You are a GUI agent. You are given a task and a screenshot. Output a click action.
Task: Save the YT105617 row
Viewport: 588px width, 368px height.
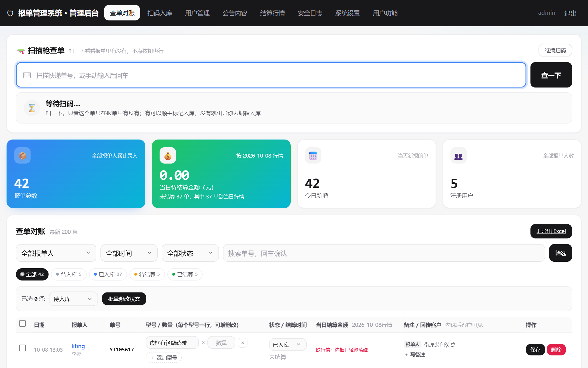(x=535, y=349)
